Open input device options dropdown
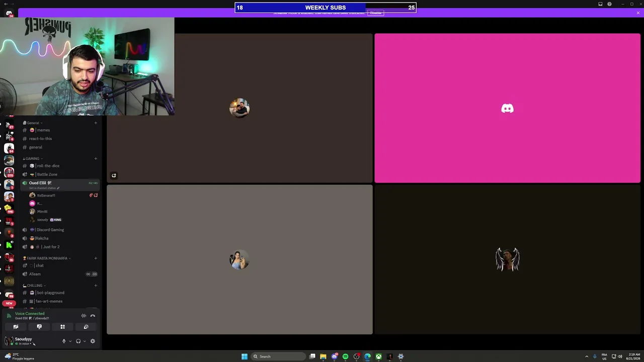The width and height of the screenshot is (644, 362). [70, 341]
